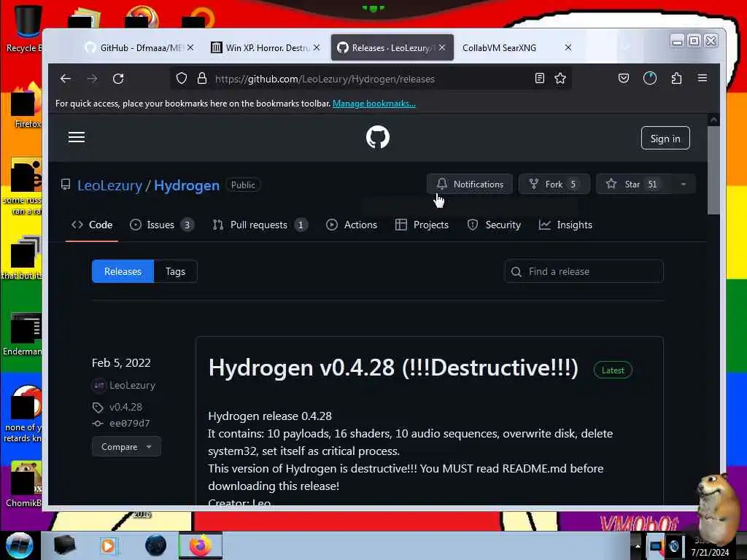Open the Actions repository tab
This screenshot has width=747, height=560.
pos(352,225)
